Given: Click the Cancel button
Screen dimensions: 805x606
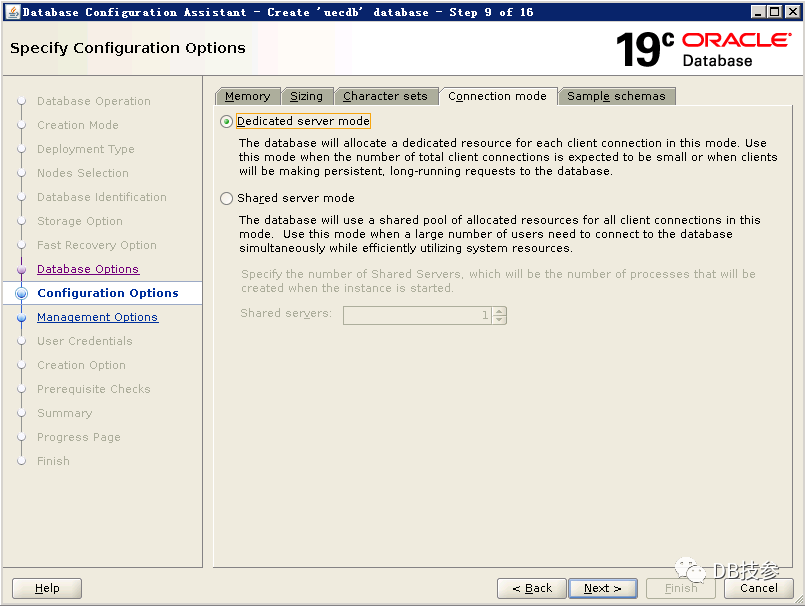Looking at the screenshot, I should 759,588.
